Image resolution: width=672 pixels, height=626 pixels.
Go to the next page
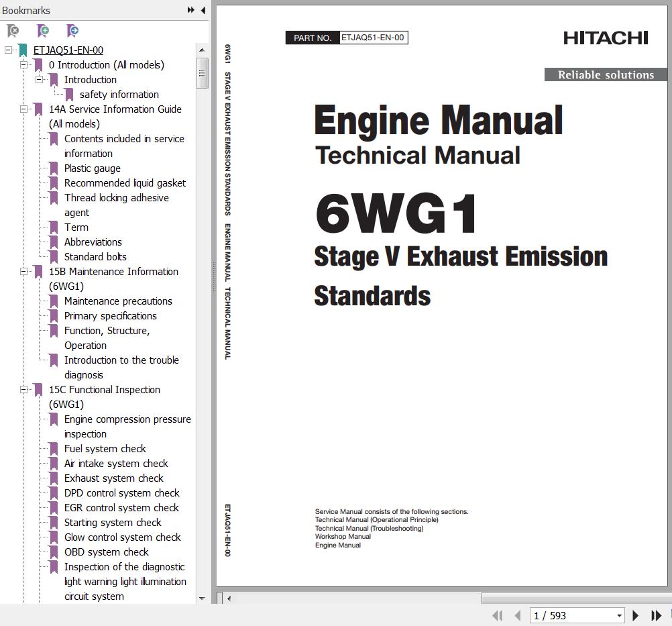[x=636, y=615]
